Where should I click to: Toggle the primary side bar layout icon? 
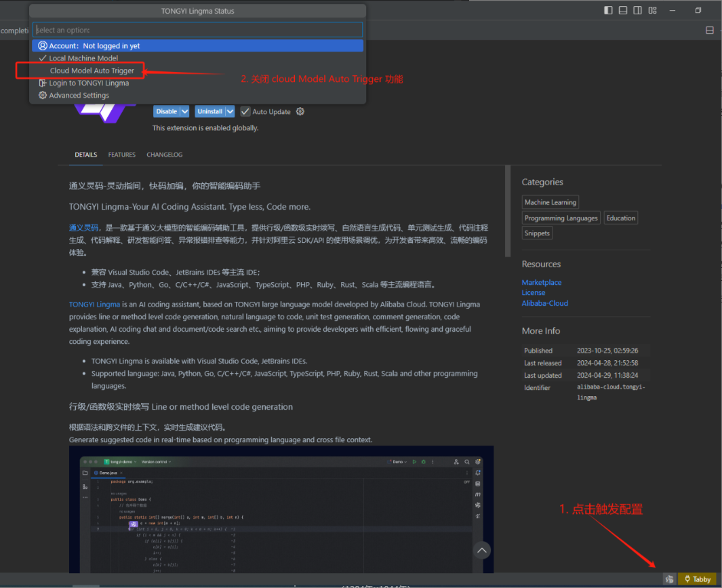(608, 10)
